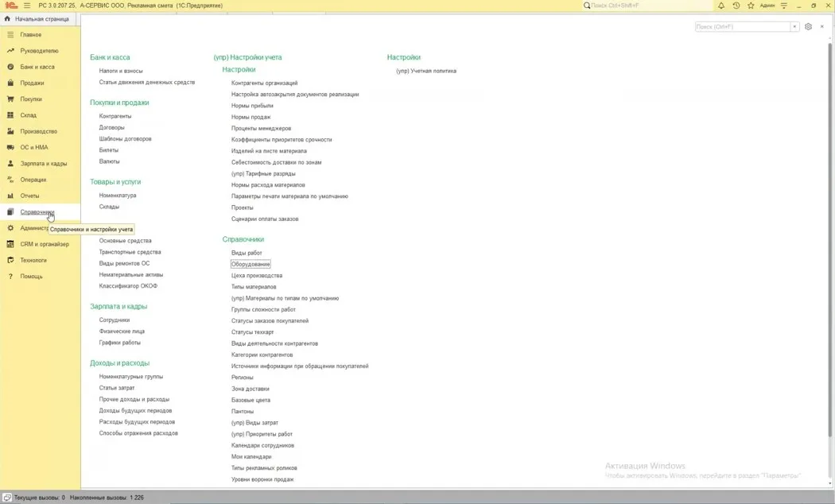Open favorites with the star icon

point(751,6)
